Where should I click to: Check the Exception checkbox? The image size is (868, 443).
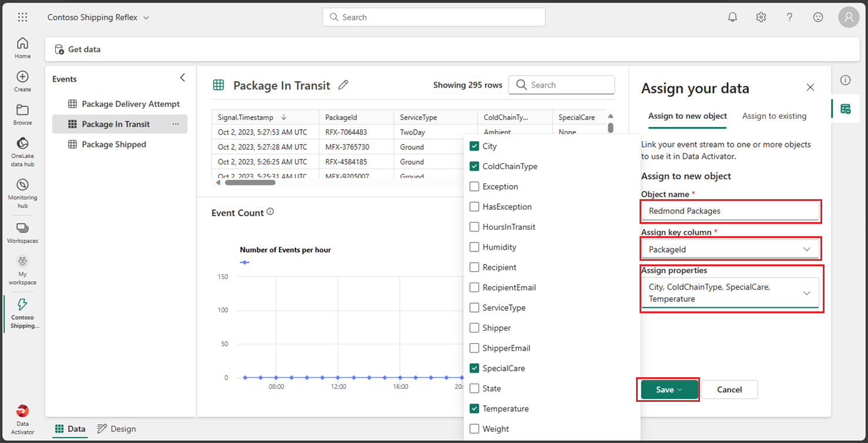pyautogui.click(x=475, y=186)
